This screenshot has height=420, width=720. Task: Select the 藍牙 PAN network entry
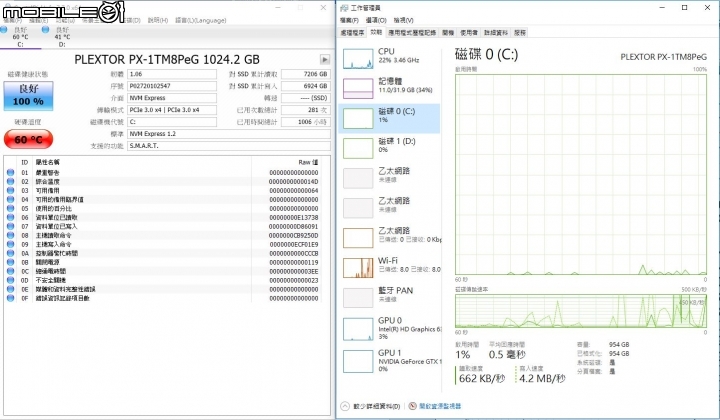click(x=389, y=297)
